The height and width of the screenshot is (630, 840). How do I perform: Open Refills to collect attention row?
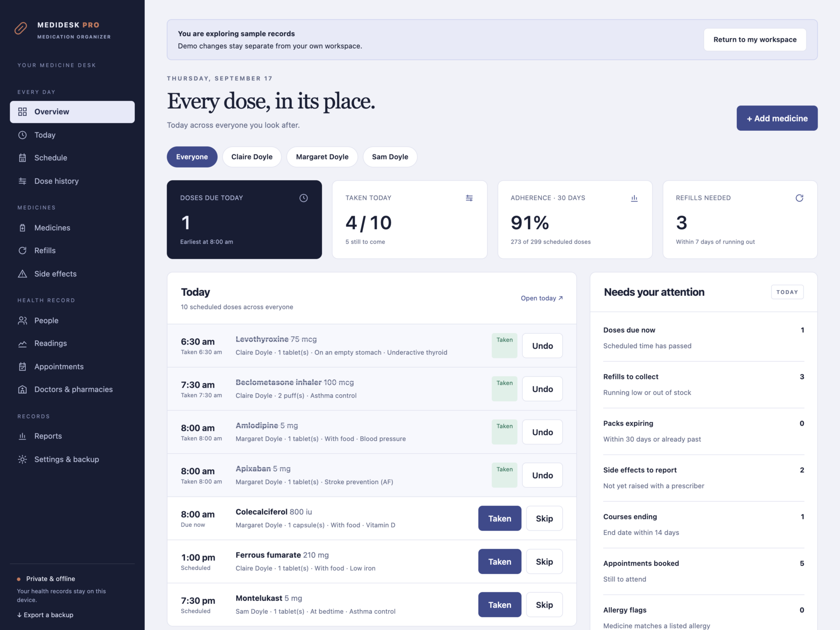pyautogui.click(x=703, y=385)
